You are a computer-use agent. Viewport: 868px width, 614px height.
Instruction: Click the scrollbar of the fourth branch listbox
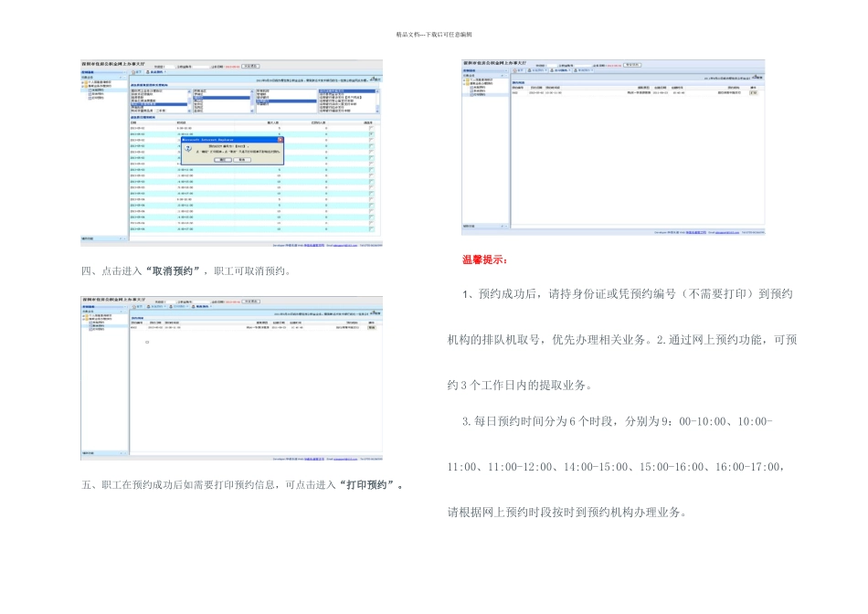[x=377, y=101]
